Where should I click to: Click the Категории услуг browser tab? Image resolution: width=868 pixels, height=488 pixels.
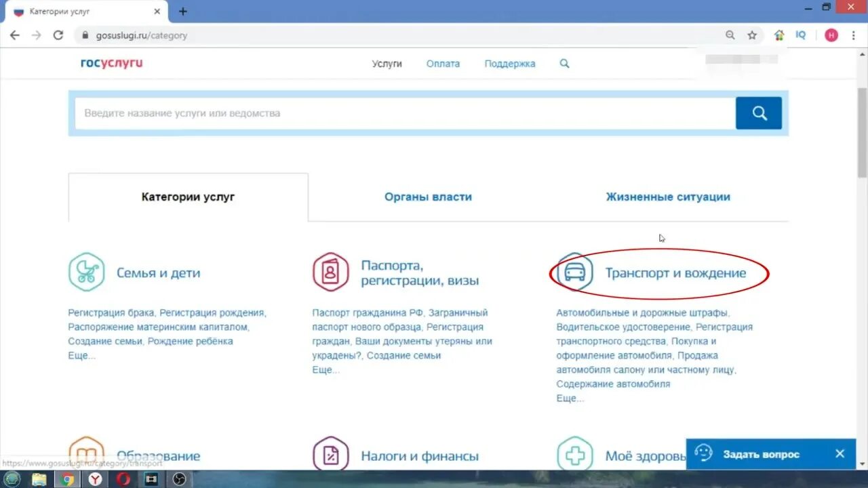pyautogui.click(x=87, y=12)
